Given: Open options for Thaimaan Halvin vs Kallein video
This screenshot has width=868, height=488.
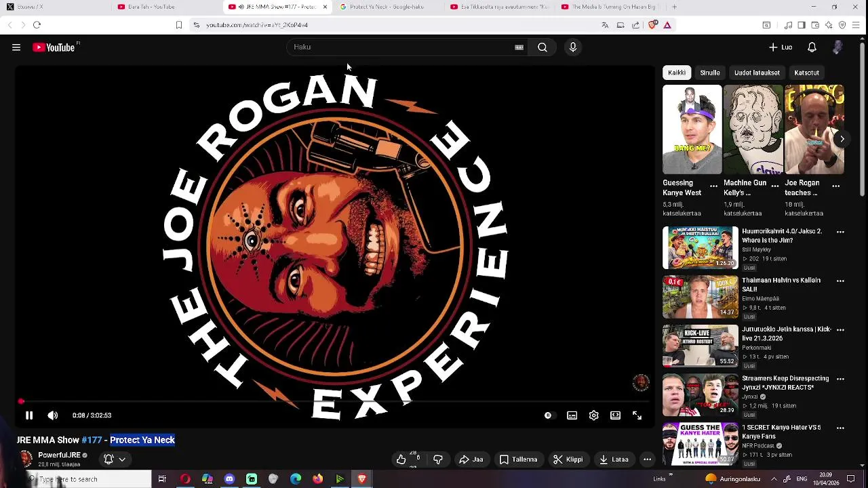Looking at the screenshot, I should click(x=840, y=281).
